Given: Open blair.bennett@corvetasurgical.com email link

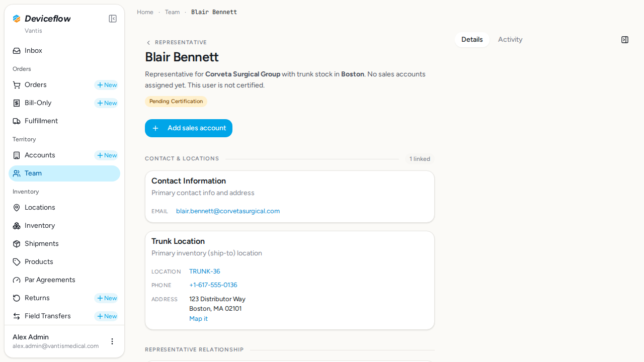Looking at the screenshot, I should 228,211.
